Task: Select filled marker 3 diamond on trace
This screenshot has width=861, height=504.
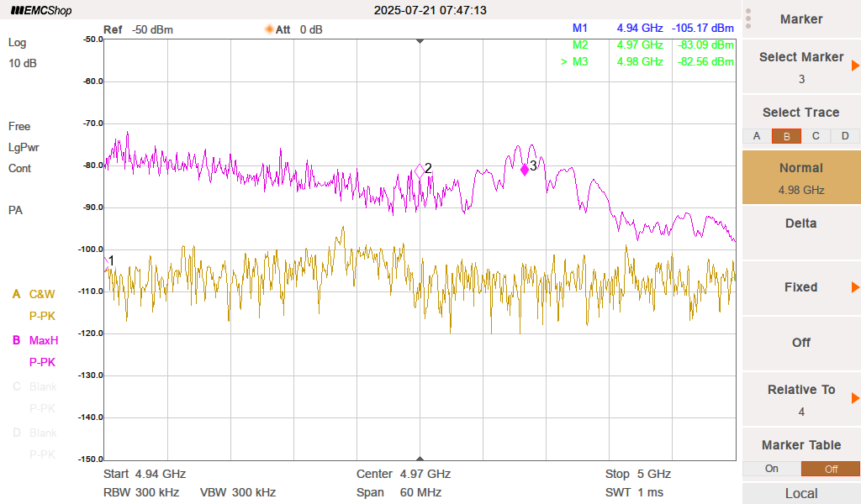Action: pos(525,169)
